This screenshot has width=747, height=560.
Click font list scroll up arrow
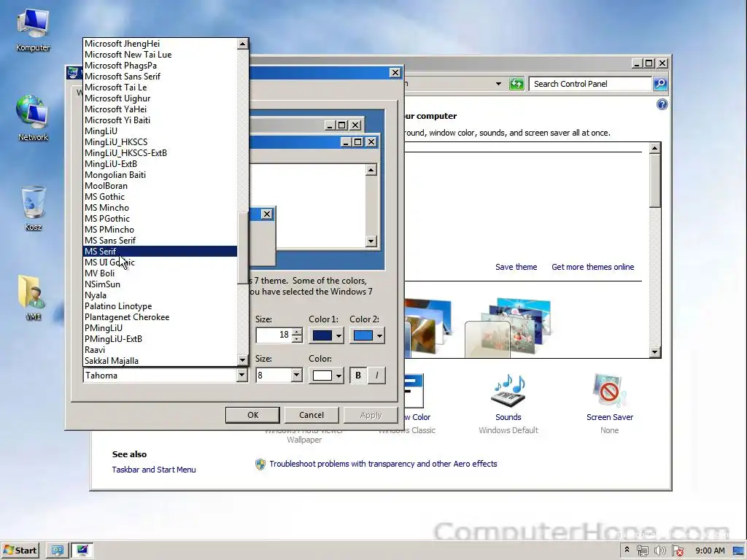(242, 44)
